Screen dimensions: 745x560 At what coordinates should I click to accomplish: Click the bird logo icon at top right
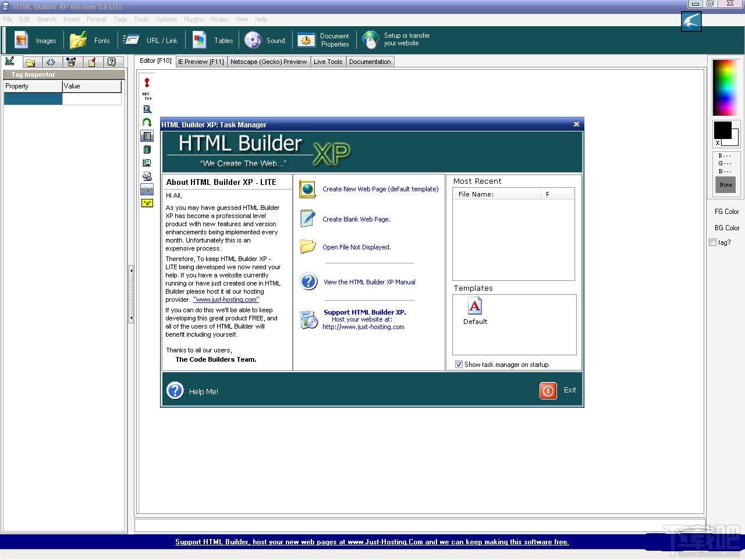coord(691,22)
